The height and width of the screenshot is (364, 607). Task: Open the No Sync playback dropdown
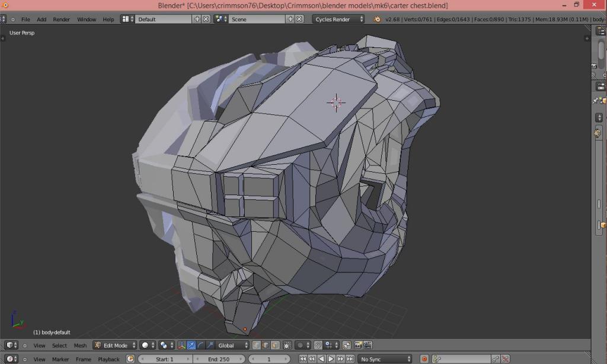[385, 359]
